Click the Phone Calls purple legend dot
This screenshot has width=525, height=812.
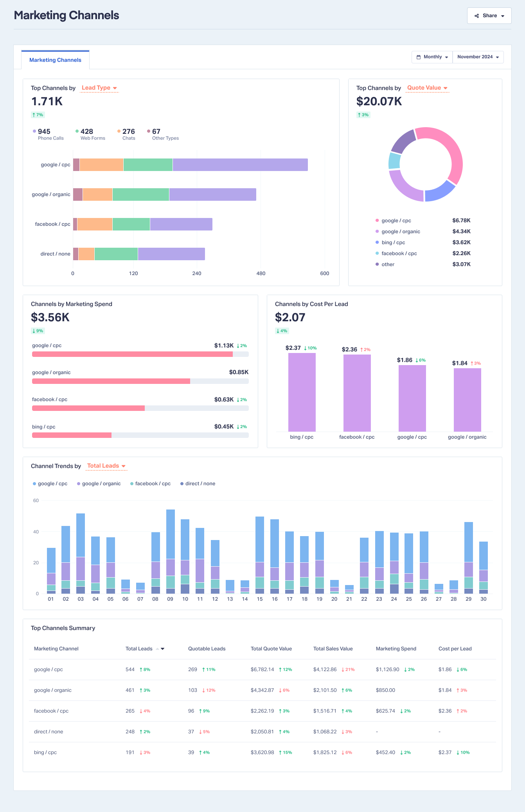pos(34,131)
